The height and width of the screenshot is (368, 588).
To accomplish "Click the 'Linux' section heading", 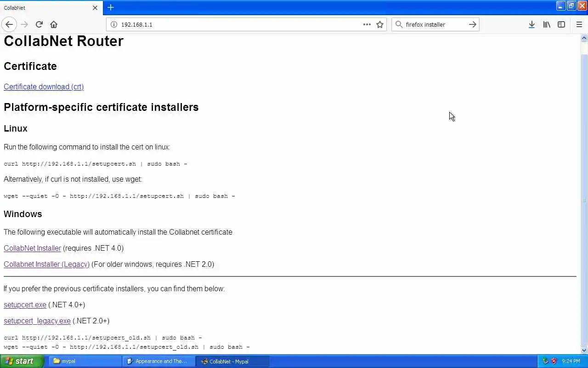I will 16,128.
